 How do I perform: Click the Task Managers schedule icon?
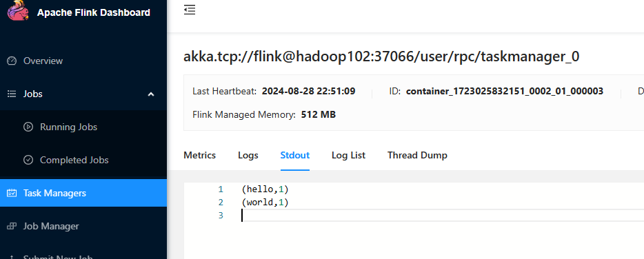[12, 193]
